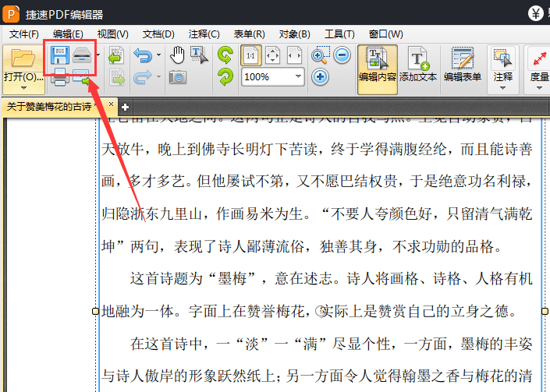Expand the Redo history dropdown arrow
This screenshot has height=392, width=550.
(x=158, y=77)
